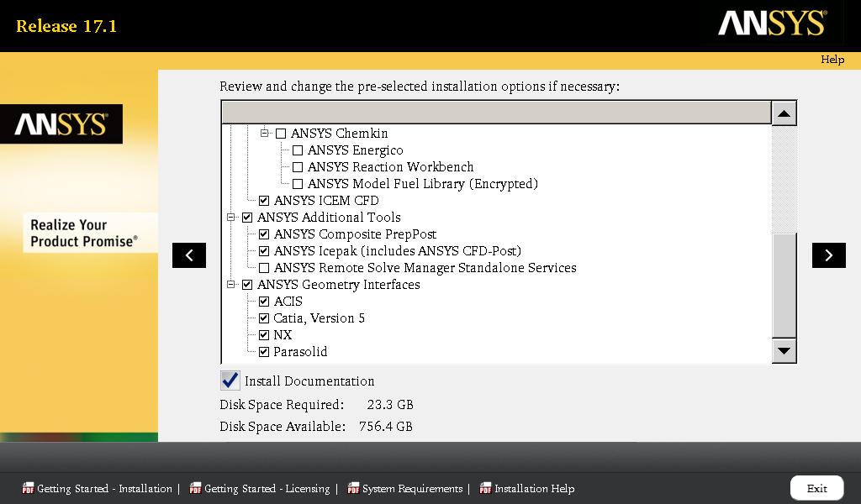Viewport: 861px width, 504px height.
Task: Open the System Requirements link
Action: coord(412,489)
